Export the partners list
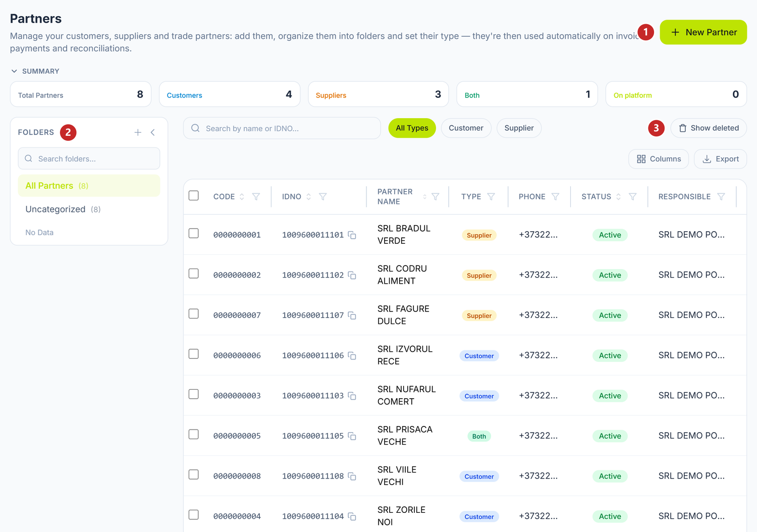Image resolution: width=757 pixels, height=532 pixels. (720, 159)
